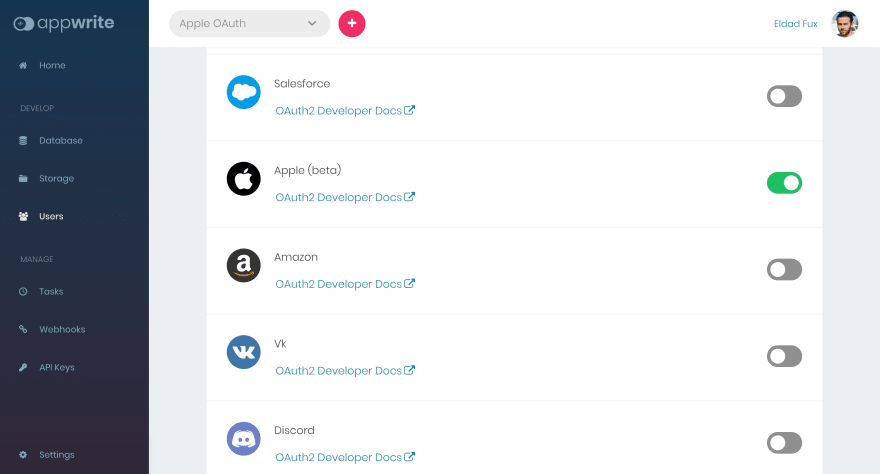880x474 pixels.
Task: Click the Tasks clock icon
Action: [x=23, y=292]
